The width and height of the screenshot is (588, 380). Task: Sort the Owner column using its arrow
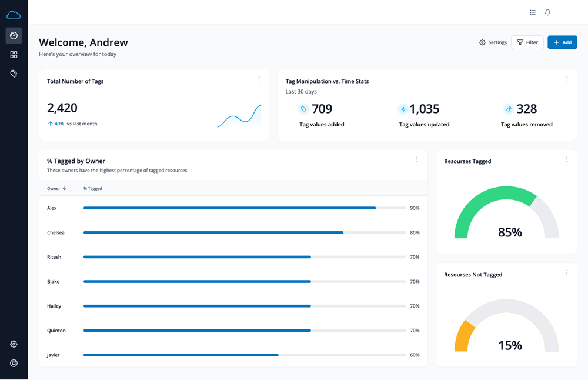pyautogui.click(x=65, y=188)
